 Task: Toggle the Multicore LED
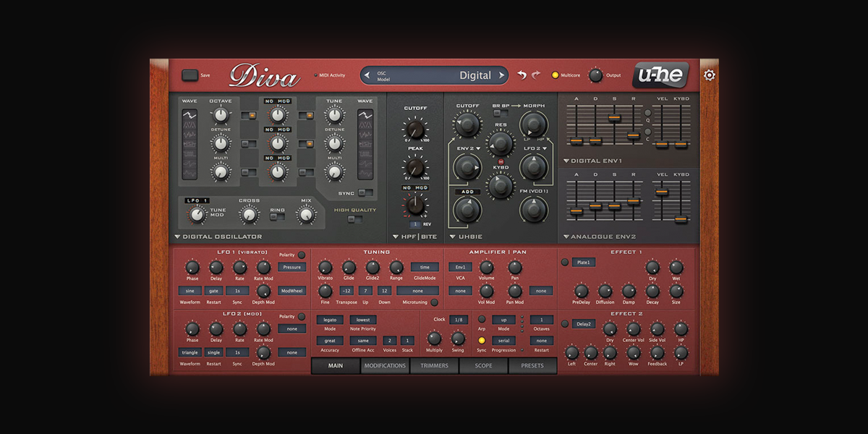tap(556, 75)
